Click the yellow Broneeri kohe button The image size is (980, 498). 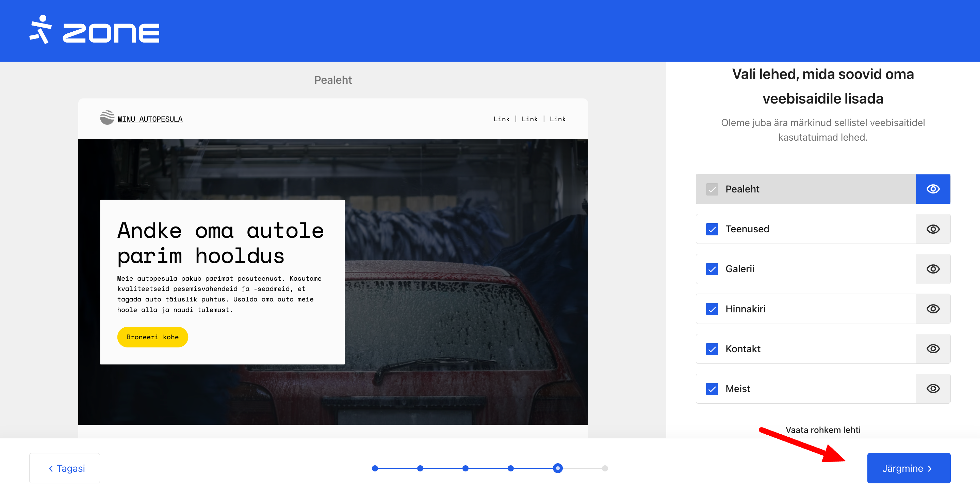[x=152, y=337]
